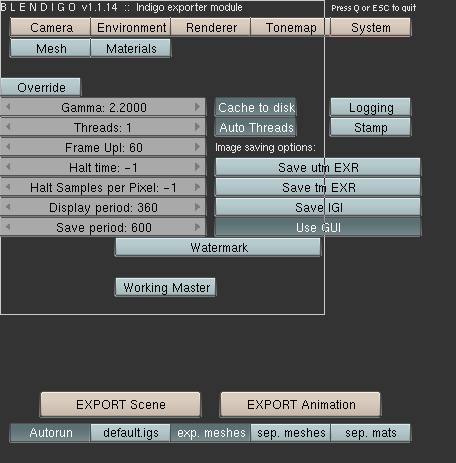Click the EXPORT Animation button
The width and height of the screenshot is (456, 463).
coord(300,405)
